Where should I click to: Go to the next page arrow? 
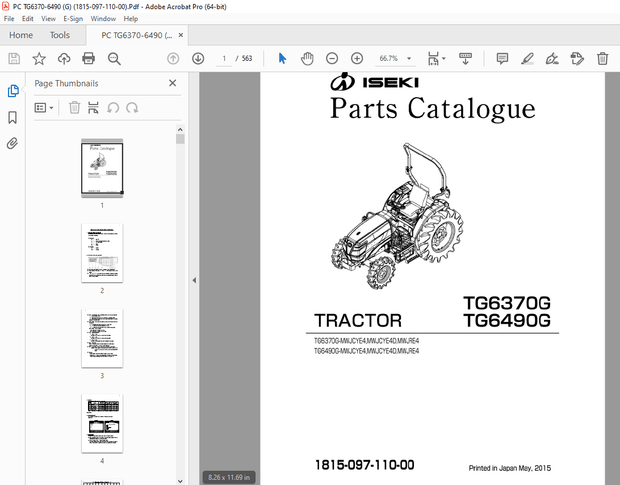tap(198, 59)
